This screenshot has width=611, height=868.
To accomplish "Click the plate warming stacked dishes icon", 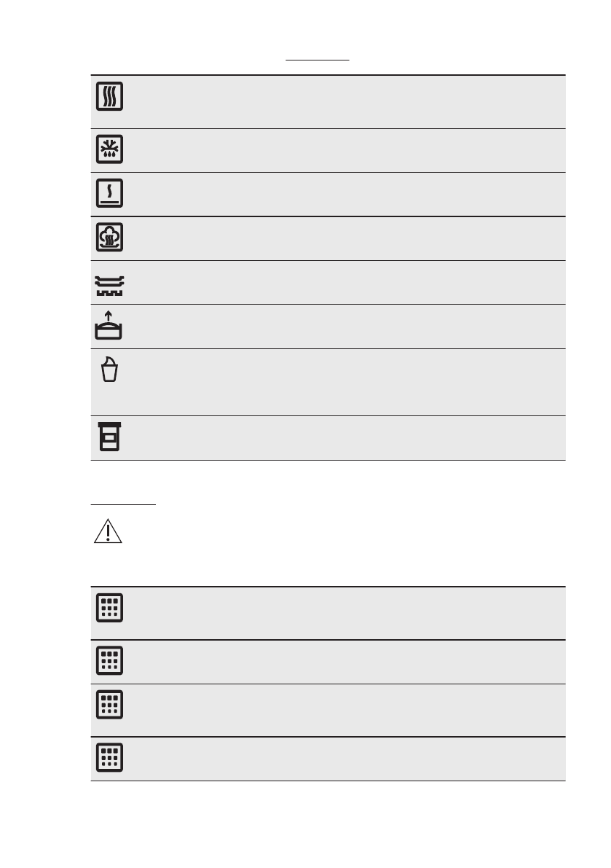I will 109,284.
